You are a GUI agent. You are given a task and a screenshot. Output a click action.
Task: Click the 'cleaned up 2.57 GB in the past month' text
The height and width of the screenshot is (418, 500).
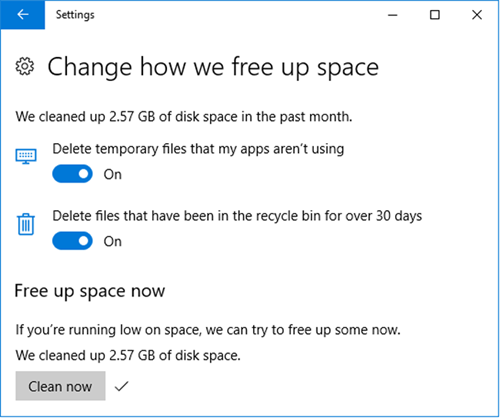[184, 117]
